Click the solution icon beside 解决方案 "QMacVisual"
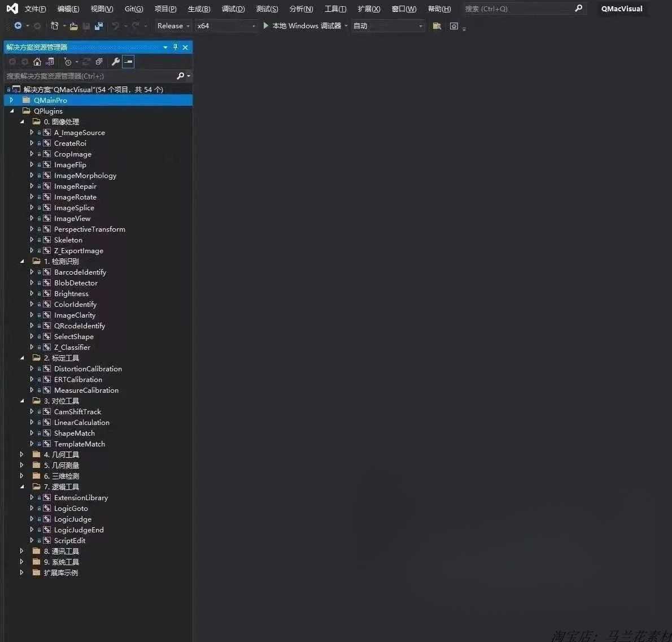Image resolution: width=672 pixels, height=642 pixels. point(16,89)
